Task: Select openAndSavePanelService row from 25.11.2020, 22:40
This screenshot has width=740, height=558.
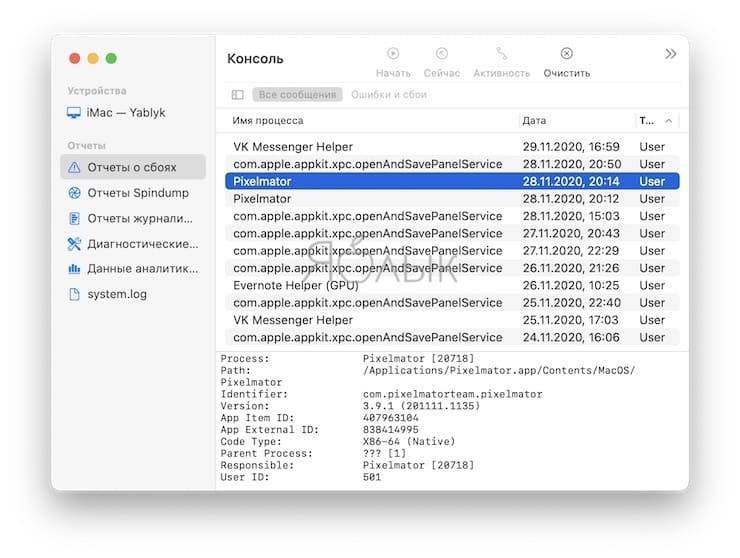Action: coord(452,303)
